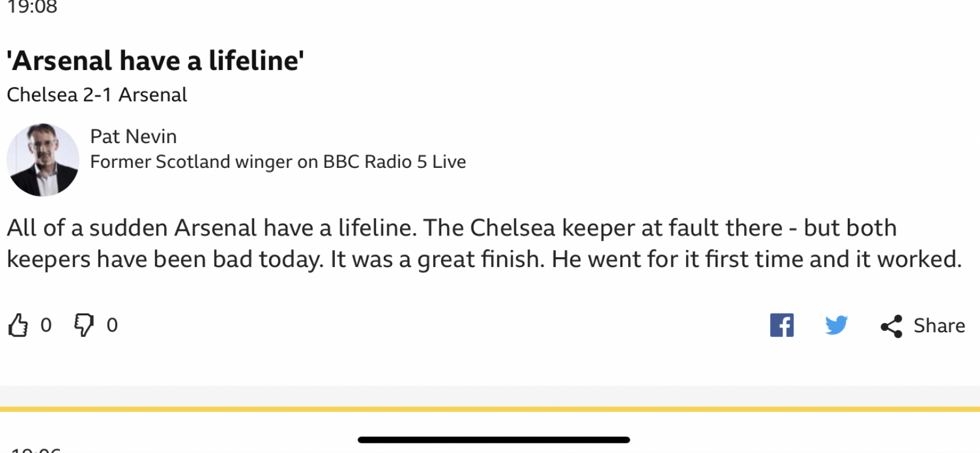
Task: Click the Share label text
Action: [939, 326]
